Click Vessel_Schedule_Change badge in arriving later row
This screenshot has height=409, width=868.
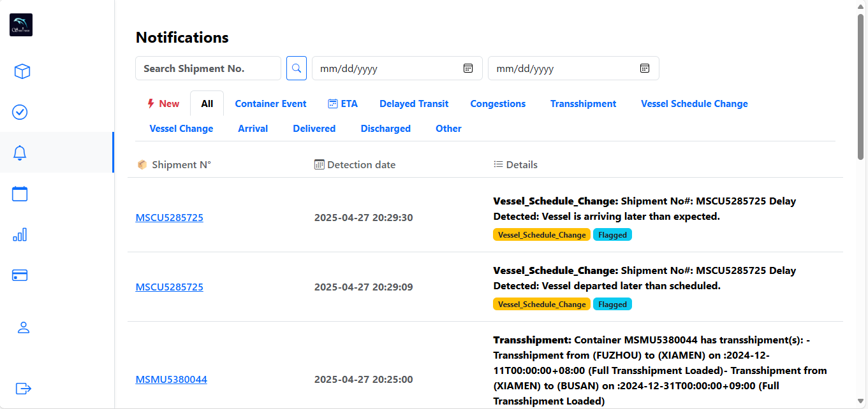point(542,234)
